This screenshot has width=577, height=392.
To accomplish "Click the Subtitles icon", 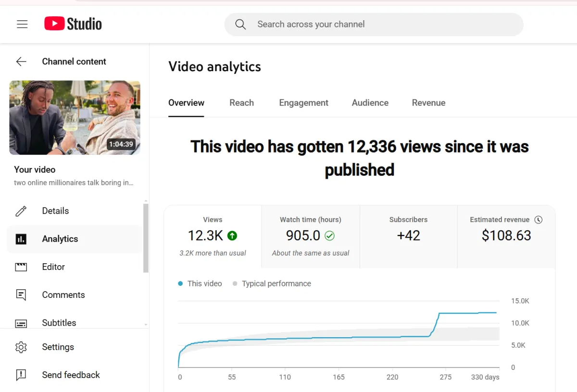I will pyautogui.click(x=21, y=323).
